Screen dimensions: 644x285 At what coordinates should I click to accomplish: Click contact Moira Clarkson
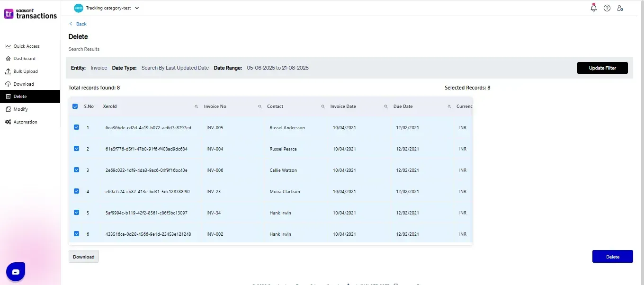285,192
